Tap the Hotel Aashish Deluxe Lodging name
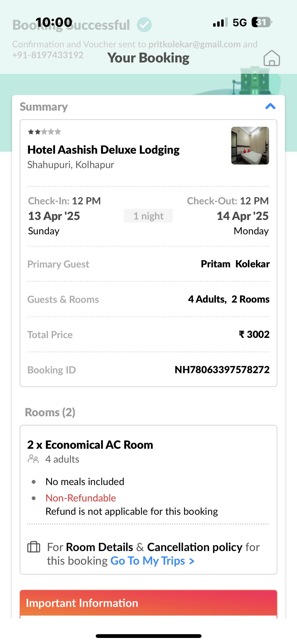Viewport: 297px width, 644px height. pyautogui.click(x=103, y=150)
